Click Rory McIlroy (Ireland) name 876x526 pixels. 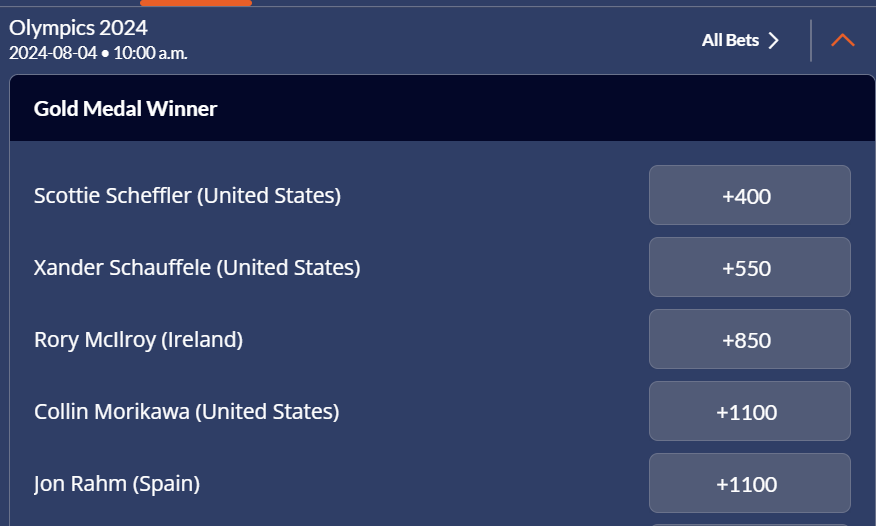[138, 340]
